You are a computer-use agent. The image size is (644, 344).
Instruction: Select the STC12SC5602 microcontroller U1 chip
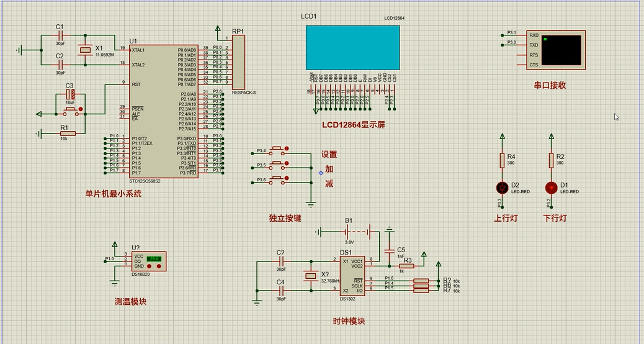pos(164,112)
